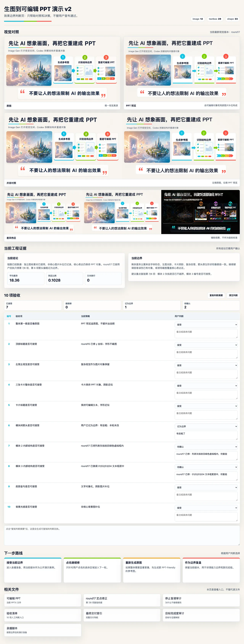Open judgment dropdown for 整体第一眼是否像原图
The image size is (244, 644).
point(206,325)
